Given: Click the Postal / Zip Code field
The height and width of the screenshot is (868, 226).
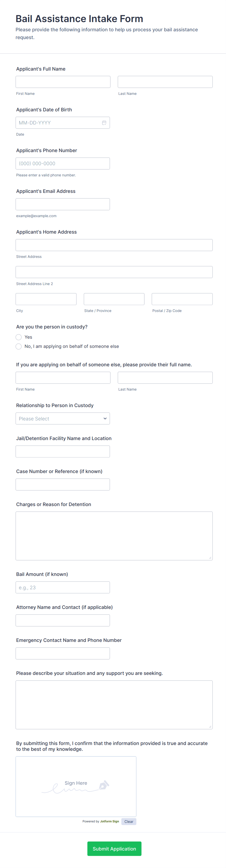Looking at the screenshot, I should pyautogui.click(x=182, y=299).
